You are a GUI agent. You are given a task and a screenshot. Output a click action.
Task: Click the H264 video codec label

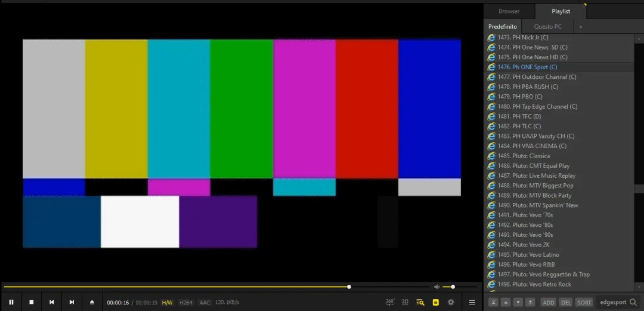click(x=186, y=303)
